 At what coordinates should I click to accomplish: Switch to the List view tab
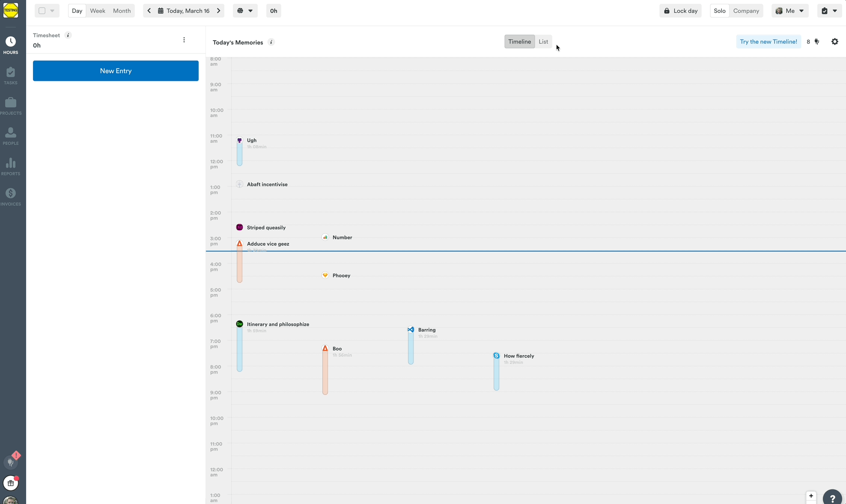(x=543, y=42)
